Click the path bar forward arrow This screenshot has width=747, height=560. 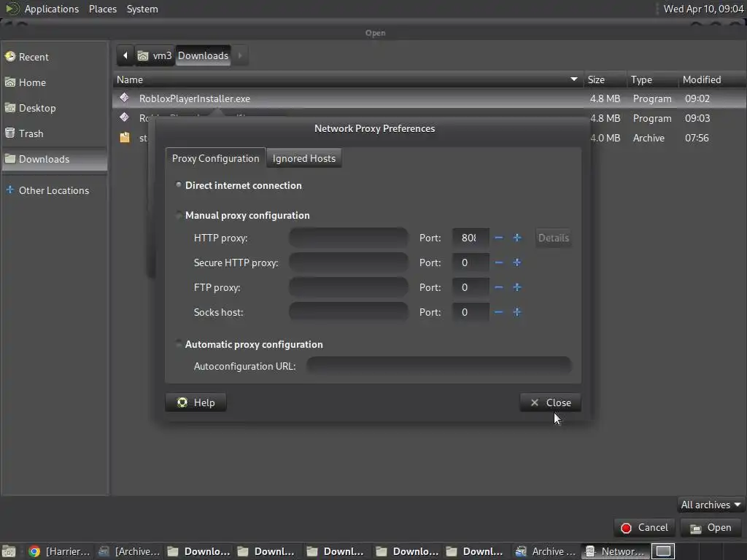point(239,55)
